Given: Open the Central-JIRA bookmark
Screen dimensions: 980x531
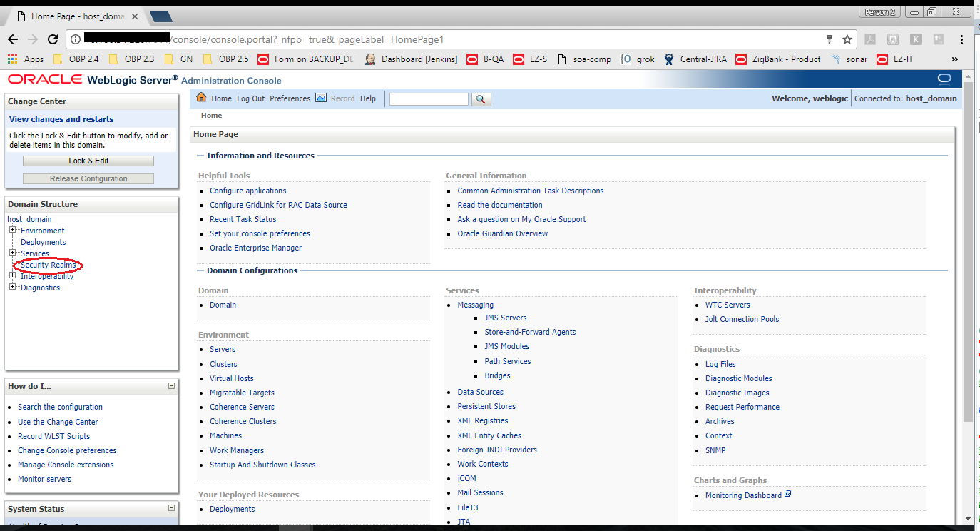Looking at the screenshot, I should pyautogui.click(x=695, y=59).
